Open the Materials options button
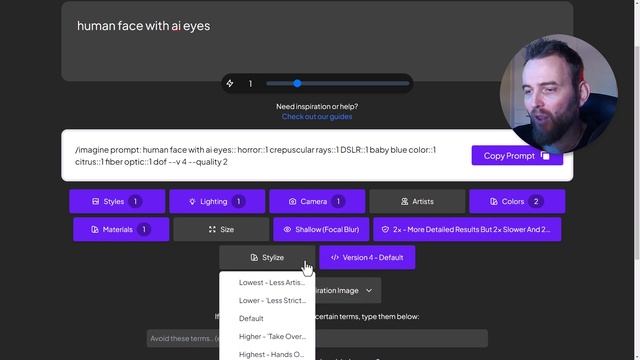The width and height of the screenshot is (640, 360). 121,229
